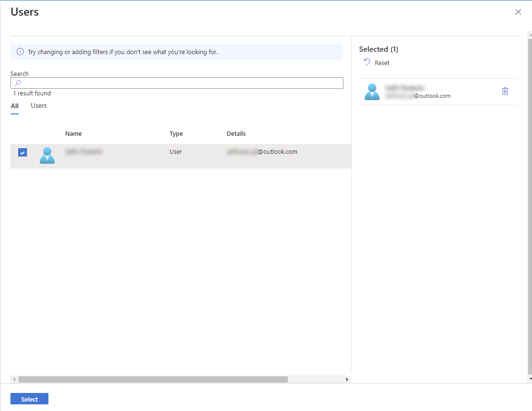Click the user avatar in the results row
Viewport: 532px width, 411px height.
47,156
